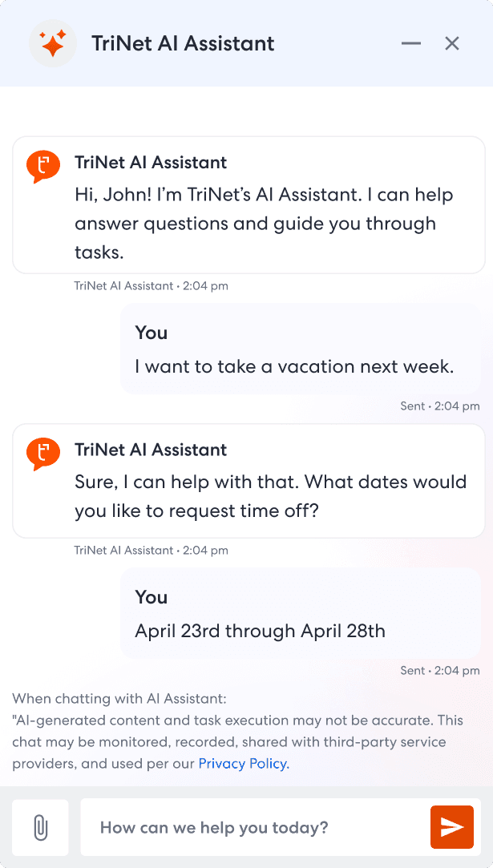Click the orange sparkle AI Assistant logo
This screenshot has height=868, width=493.
click(53, 43)
